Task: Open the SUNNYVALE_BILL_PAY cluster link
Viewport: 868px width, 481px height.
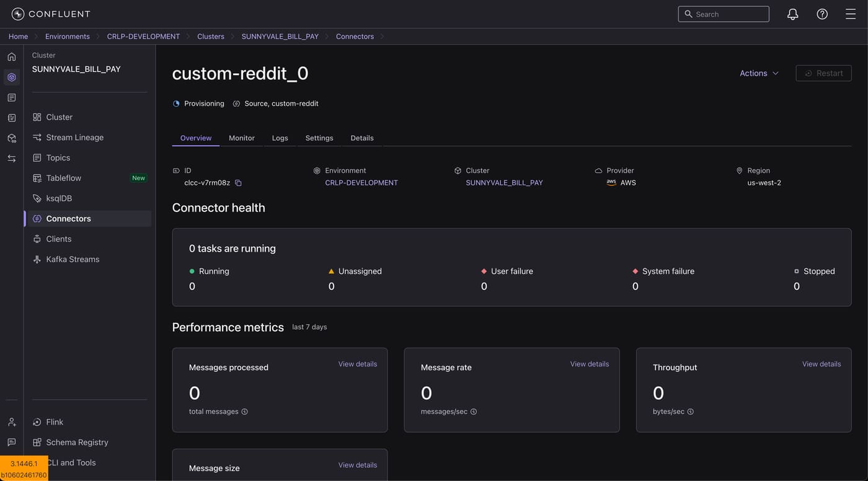Action: click(x=504, y=183)
